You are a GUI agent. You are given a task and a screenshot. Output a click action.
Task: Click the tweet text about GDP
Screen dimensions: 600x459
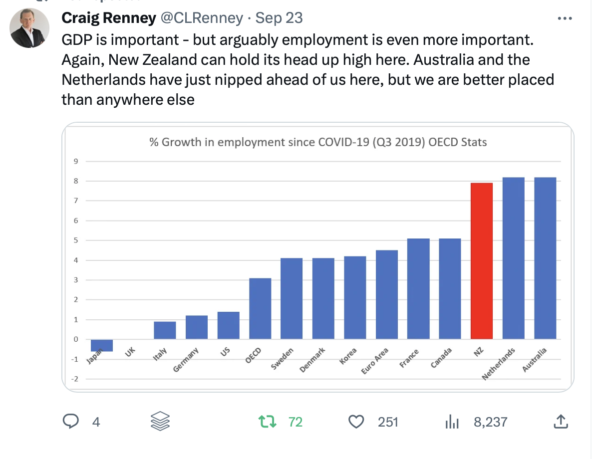point(298,70)
